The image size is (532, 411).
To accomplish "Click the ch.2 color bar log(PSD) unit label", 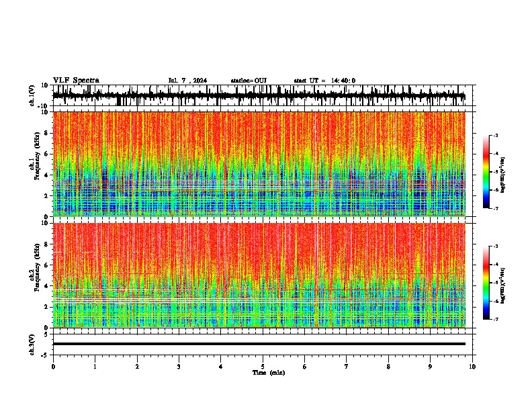I will [503, 285].
